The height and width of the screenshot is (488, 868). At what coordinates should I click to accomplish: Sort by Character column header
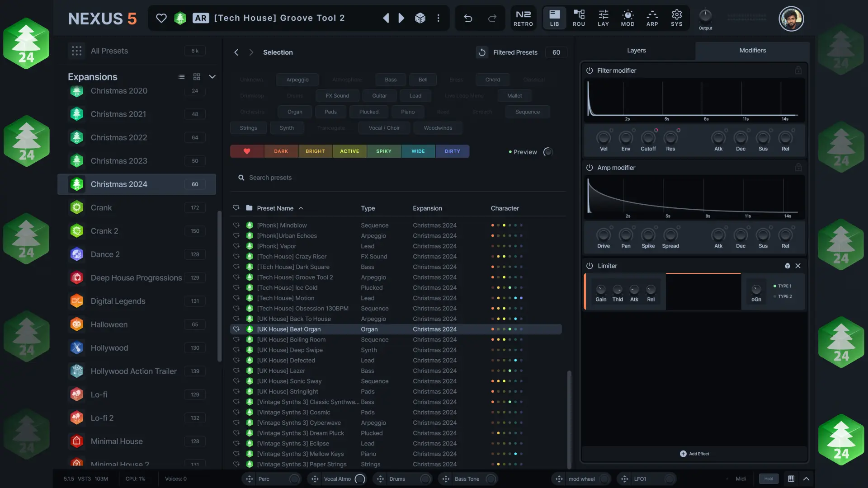click(505, 208)
